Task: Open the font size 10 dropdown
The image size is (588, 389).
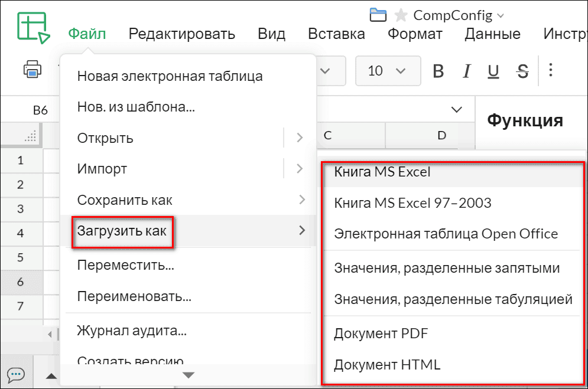Action: (x=388, y=69)
